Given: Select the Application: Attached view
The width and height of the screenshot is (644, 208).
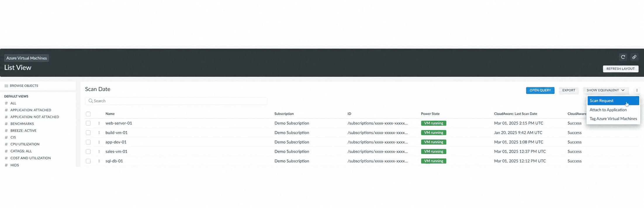Looking at the screenshot, I should point(31,110).
